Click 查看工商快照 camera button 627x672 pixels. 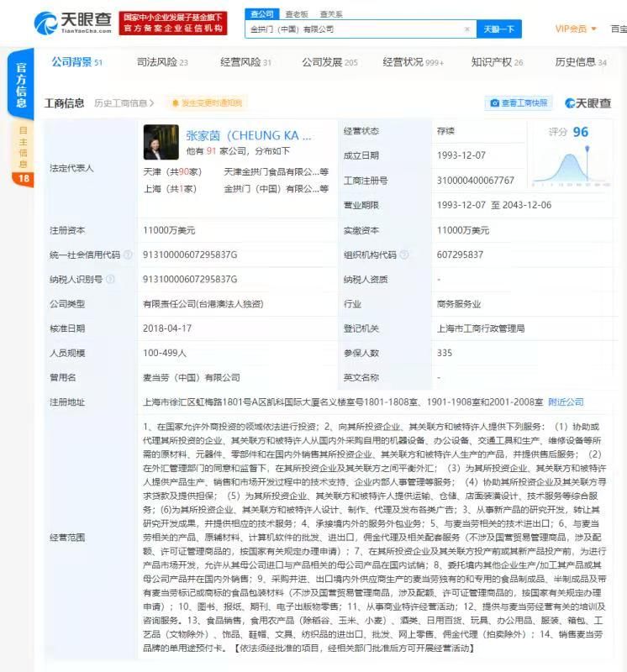click(519, 102)
